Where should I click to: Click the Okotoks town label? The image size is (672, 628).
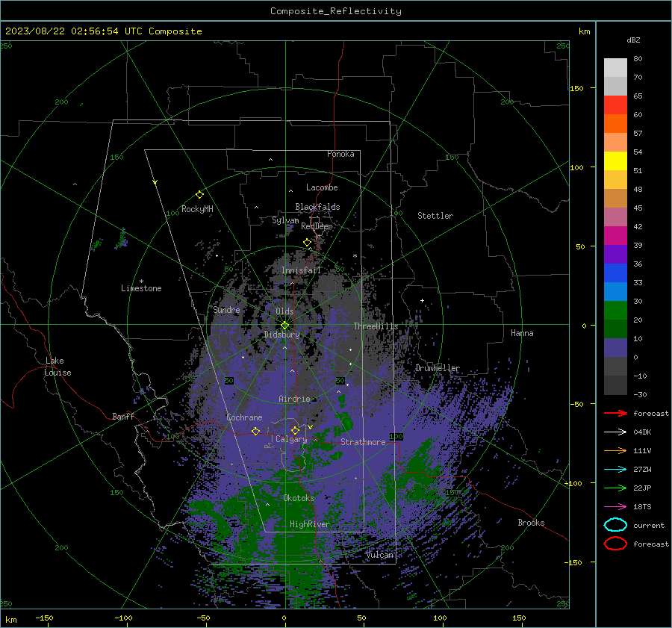tap(299, 498)
